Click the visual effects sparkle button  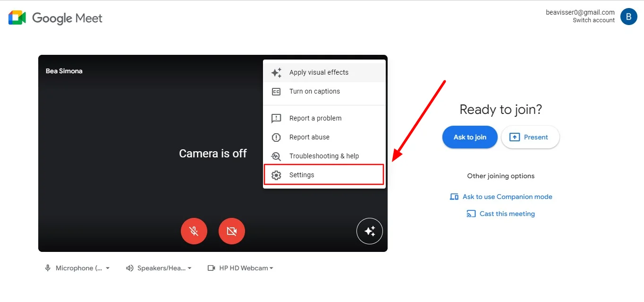point(370,231)
